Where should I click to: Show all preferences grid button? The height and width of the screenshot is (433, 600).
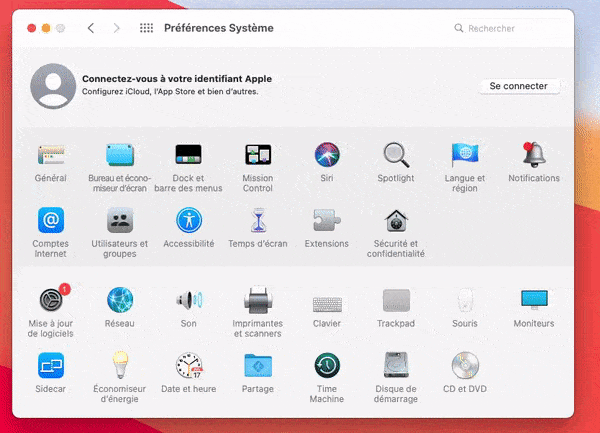(x=147, y=28)
